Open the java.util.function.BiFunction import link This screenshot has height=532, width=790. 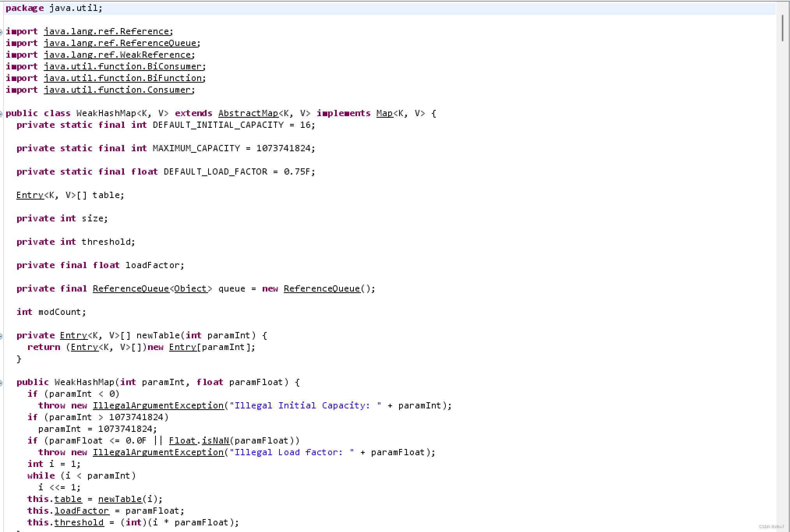(x=123, y=78)
